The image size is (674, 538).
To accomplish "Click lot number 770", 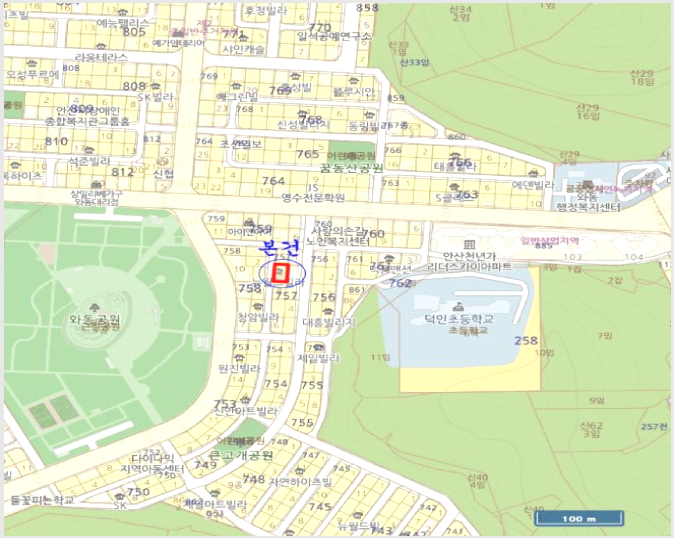I will point(320,28).
